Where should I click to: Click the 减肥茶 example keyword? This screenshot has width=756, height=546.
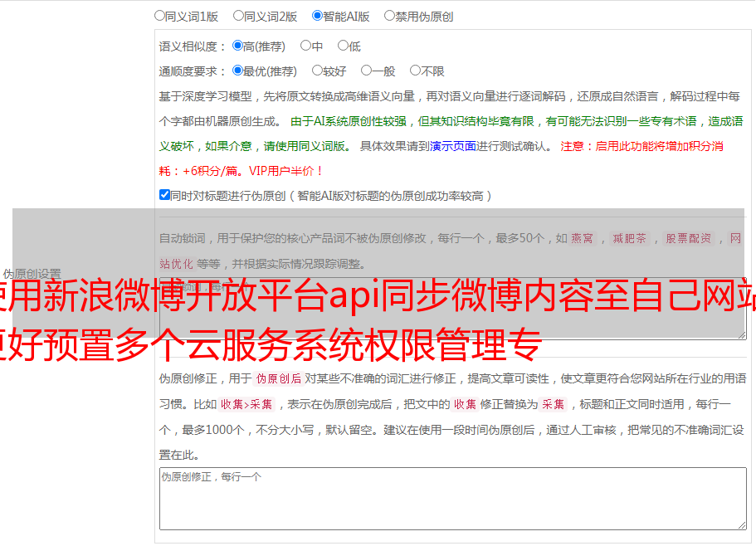(629, 238)
